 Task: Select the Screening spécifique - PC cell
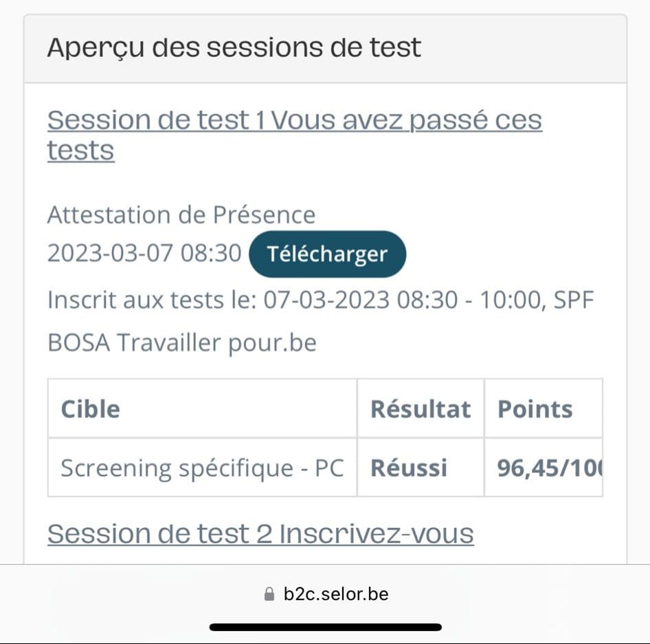202,468
